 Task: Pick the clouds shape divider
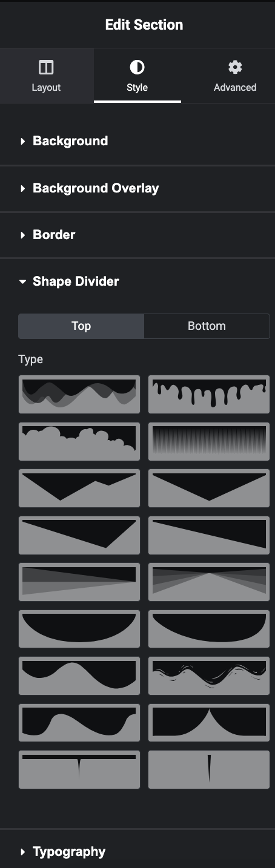pyautogui.click(x=79, y=441)
